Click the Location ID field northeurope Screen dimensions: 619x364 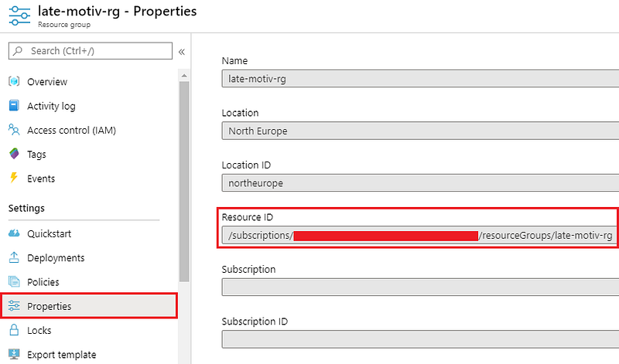[x=420, y=182]
